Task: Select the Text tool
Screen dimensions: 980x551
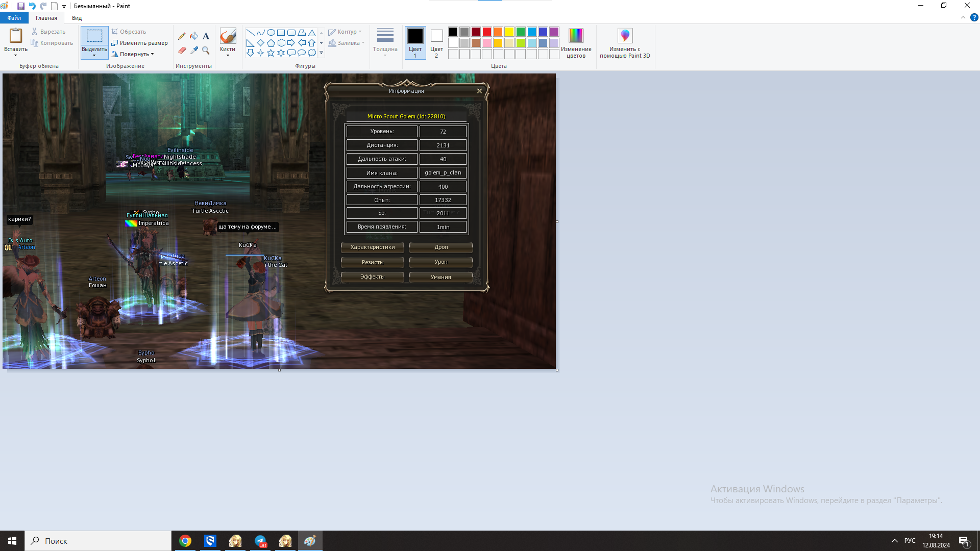Action: (x=206, y=36)
